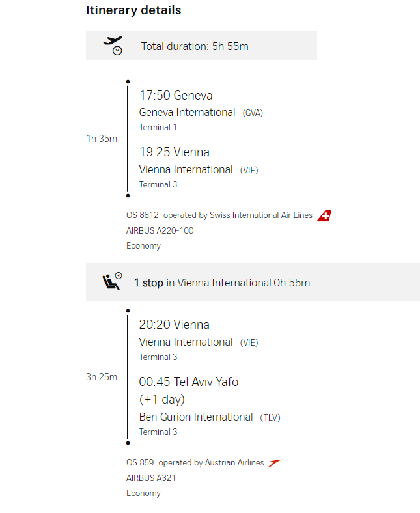Click the 19:25 Vienna arrival time

(175, 152)
